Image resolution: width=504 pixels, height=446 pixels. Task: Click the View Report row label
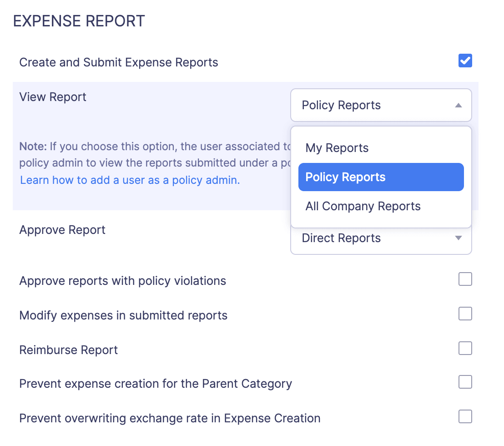pyautogui.click(x=53, y=96)
